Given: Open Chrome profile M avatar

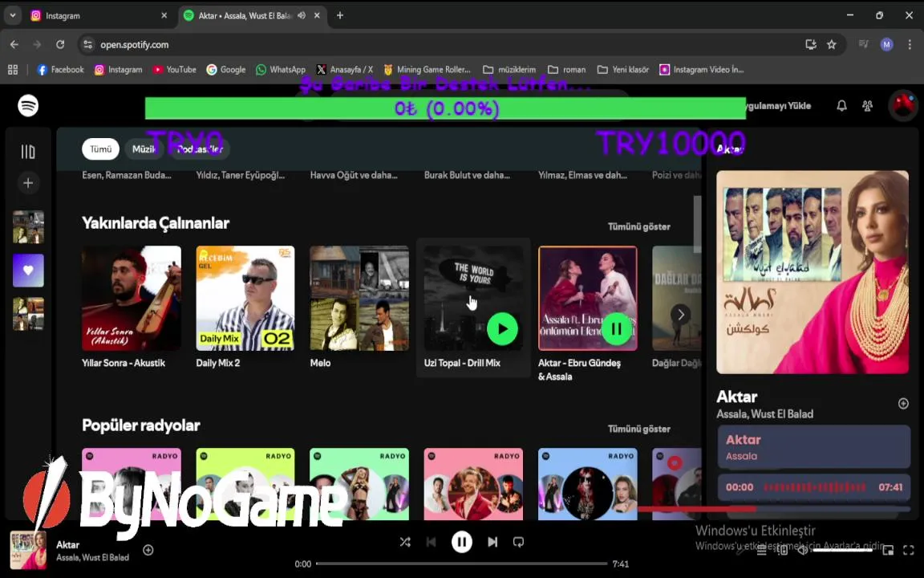Looking at the screenshot, I should coord(886,44).
